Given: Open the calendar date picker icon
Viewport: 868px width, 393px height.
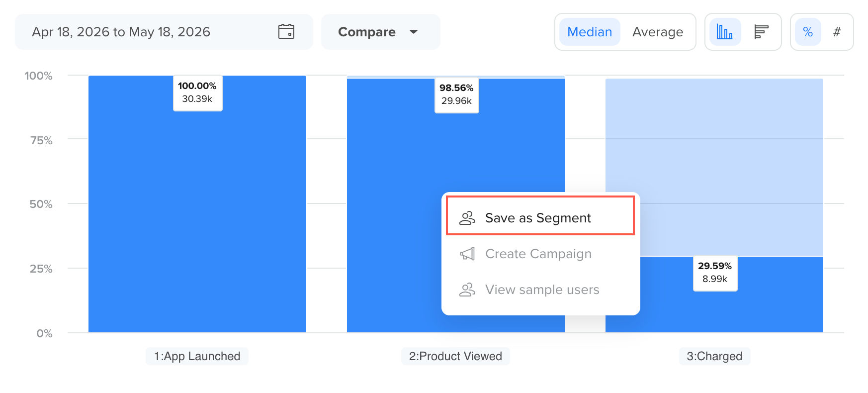Looking at the screenshot, I should tap(286, 31).
